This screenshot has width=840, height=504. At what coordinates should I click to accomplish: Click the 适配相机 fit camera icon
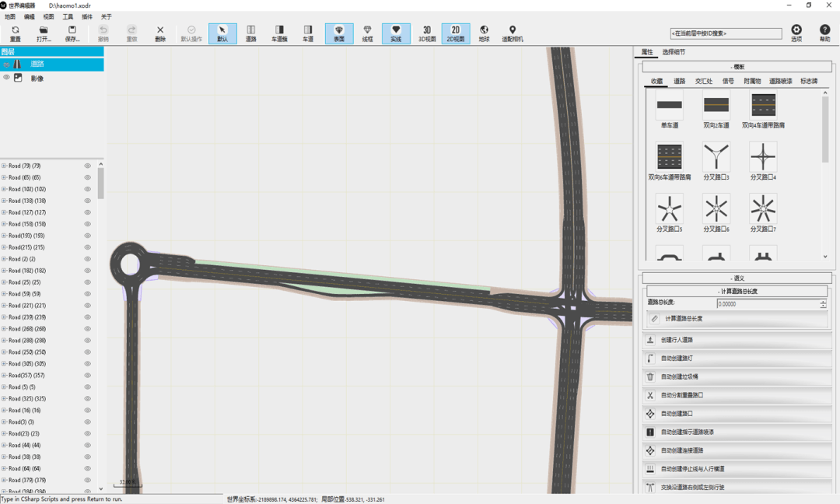point(512,33)
